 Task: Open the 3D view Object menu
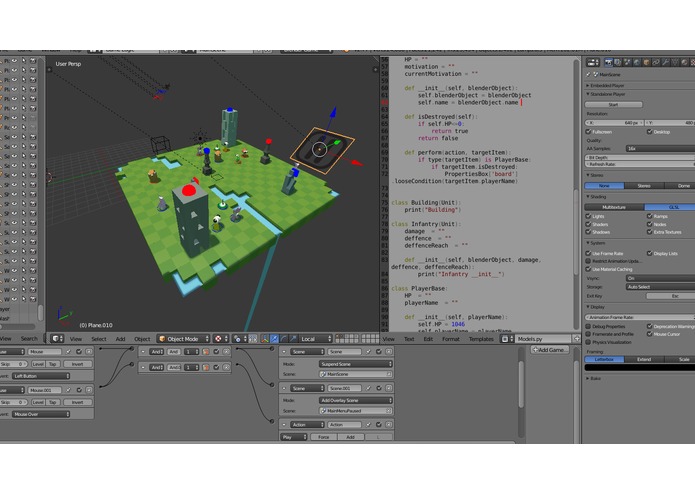point(142,338)
